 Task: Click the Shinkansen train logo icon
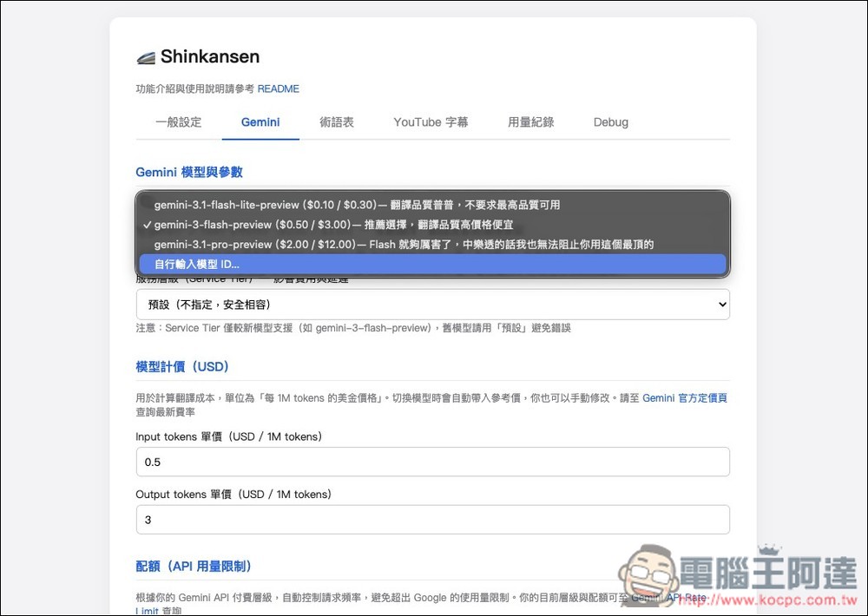(x=144, y=56)
